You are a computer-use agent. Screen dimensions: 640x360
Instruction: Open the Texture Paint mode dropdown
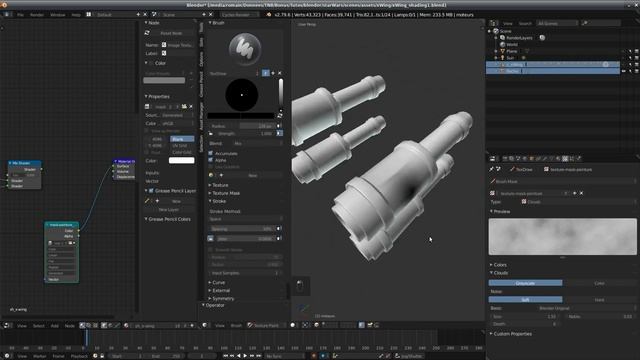click(x=266, y=325)
